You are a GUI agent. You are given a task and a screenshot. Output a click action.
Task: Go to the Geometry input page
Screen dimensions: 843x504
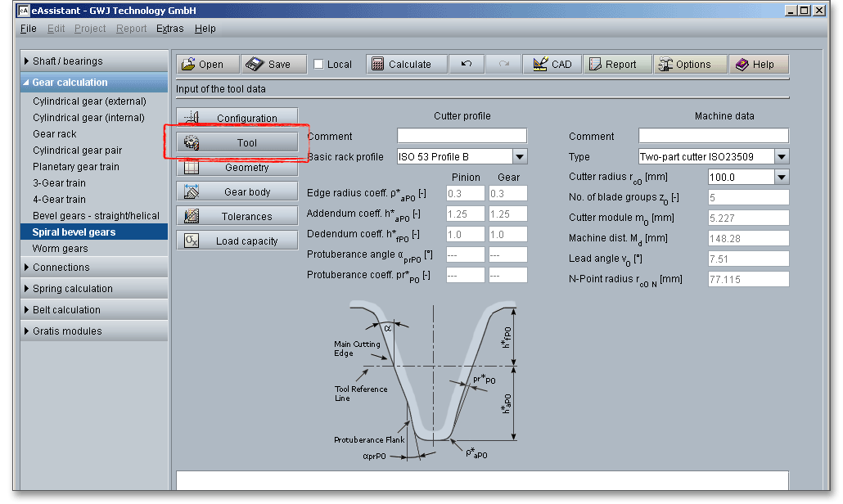pyautogui.click(x=237, y=168)
